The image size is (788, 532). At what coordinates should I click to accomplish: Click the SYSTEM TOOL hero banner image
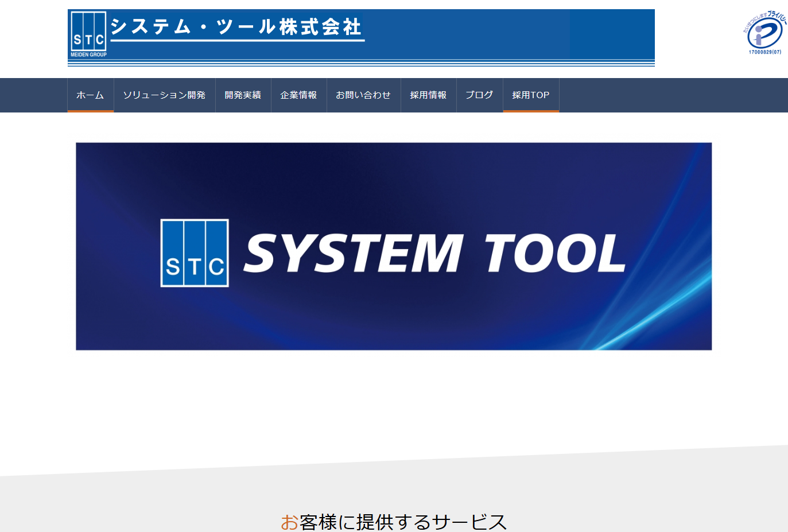394,246
